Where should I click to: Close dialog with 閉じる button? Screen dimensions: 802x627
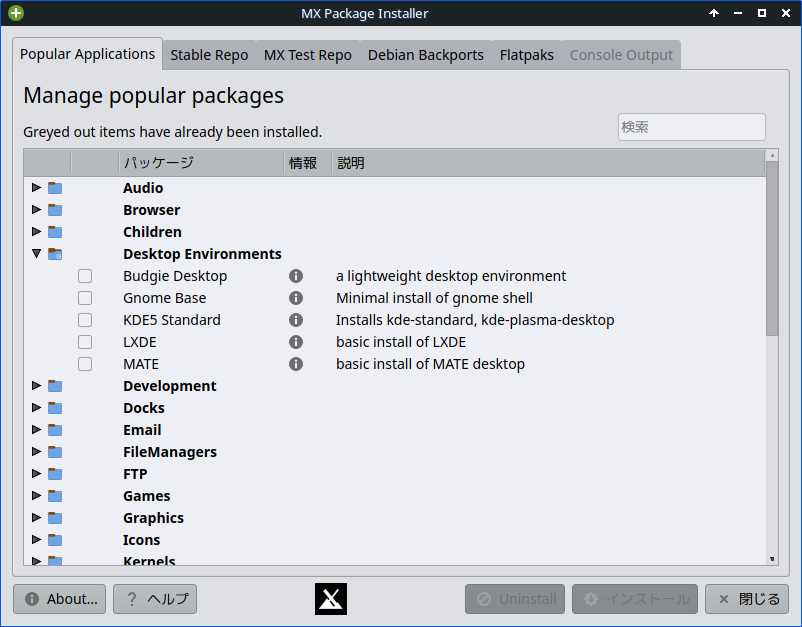(x=747, y=599)
